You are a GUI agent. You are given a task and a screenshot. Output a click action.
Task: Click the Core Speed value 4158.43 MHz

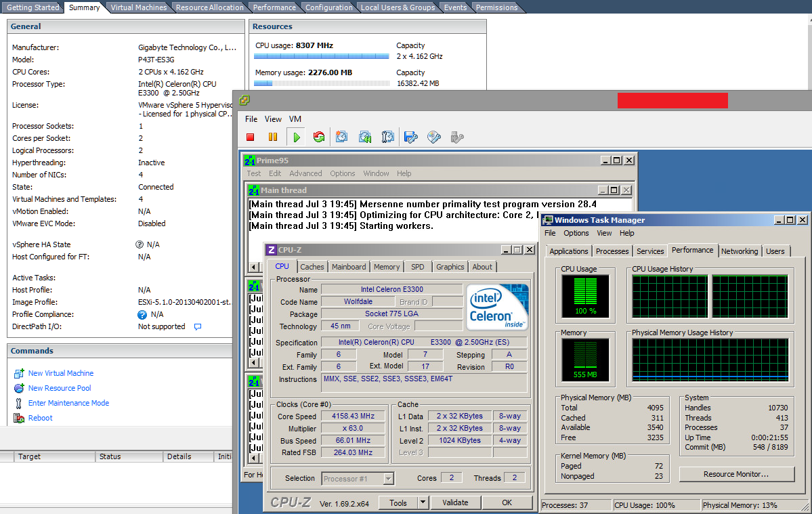354,416
